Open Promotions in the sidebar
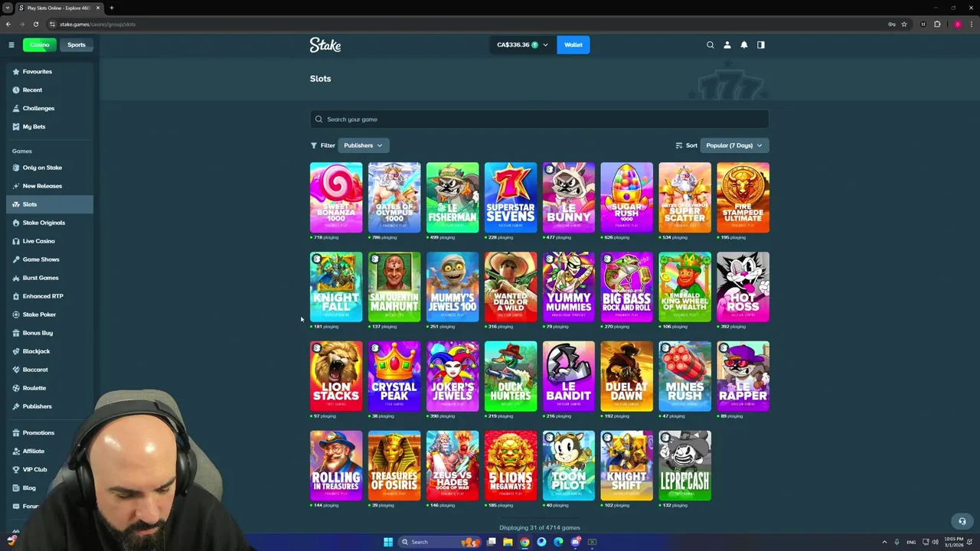Screen dimensions: 980x551 click(50, 432)
